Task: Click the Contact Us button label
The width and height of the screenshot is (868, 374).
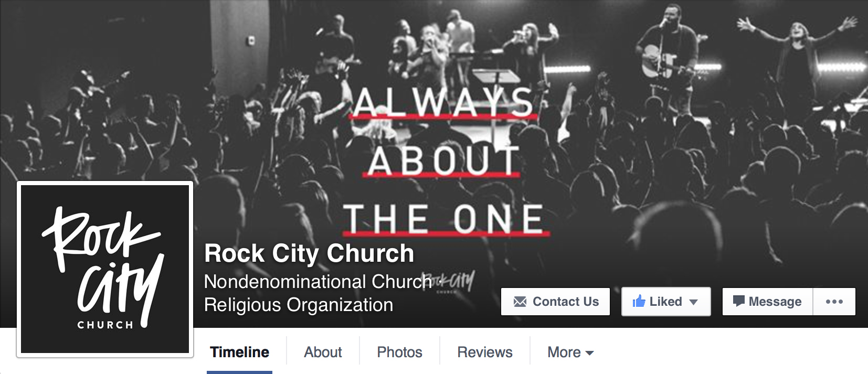Action: [566, 302]
